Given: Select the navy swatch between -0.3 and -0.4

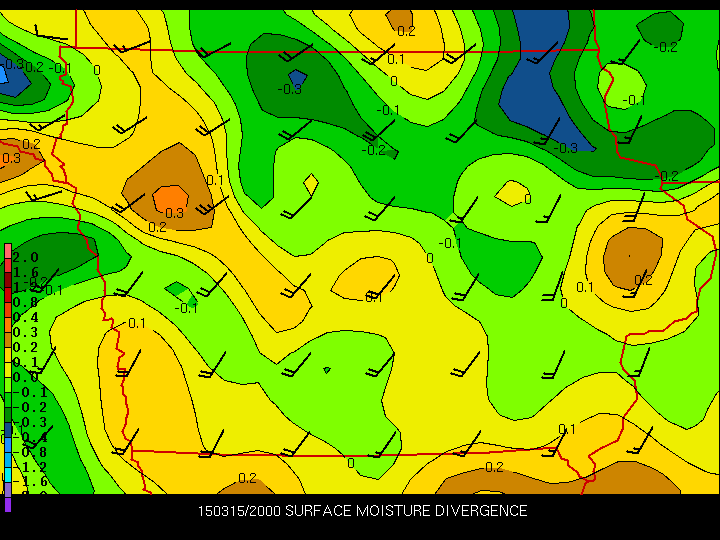Looking at the screenshot, I should [8, 430].
